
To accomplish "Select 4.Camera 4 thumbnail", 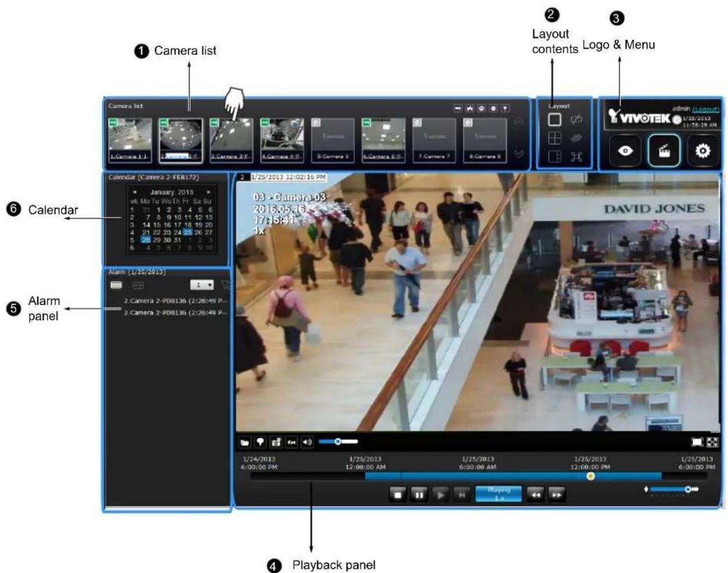I will [x=282, y=141].
